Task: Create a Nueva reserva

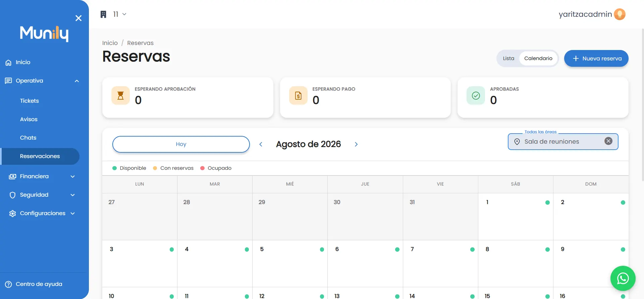Action: click(x=596, y=58)
